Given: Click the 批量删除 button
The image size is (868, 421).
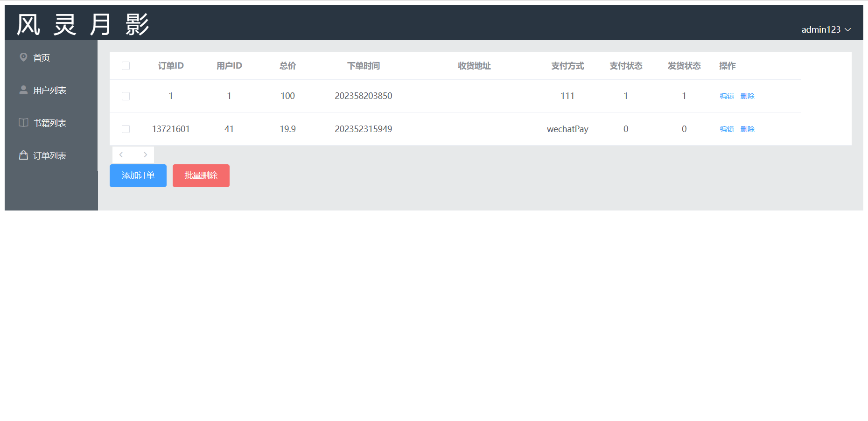Looking at the screenshot, I should pos(201,175).
